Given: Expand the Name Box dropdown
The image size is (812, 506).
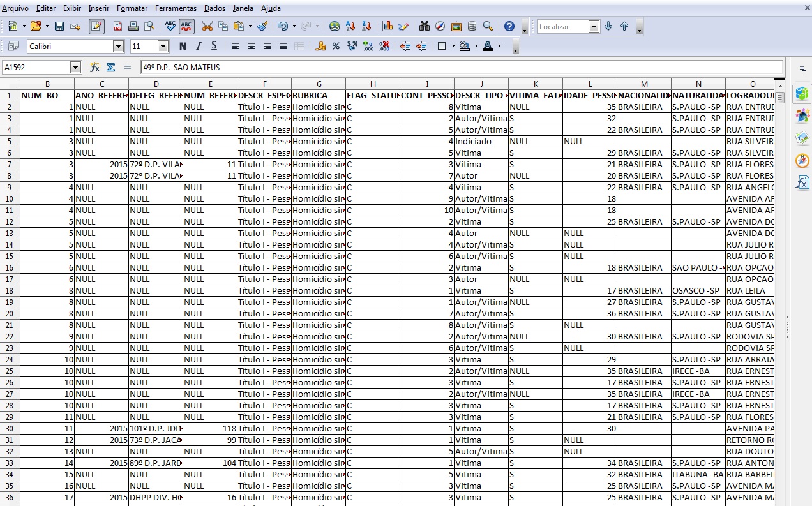Looking at the screenshot, I should click(76, 67).
